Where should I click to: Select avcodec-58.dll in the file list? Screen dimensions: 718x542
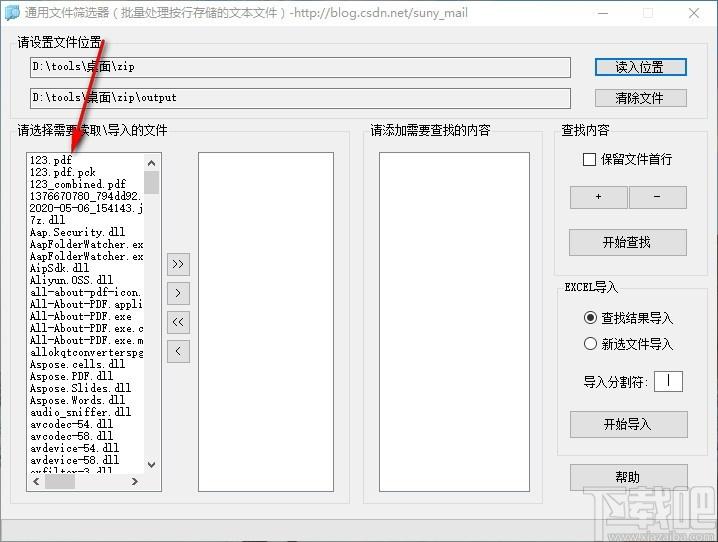[x=71, y=436]
